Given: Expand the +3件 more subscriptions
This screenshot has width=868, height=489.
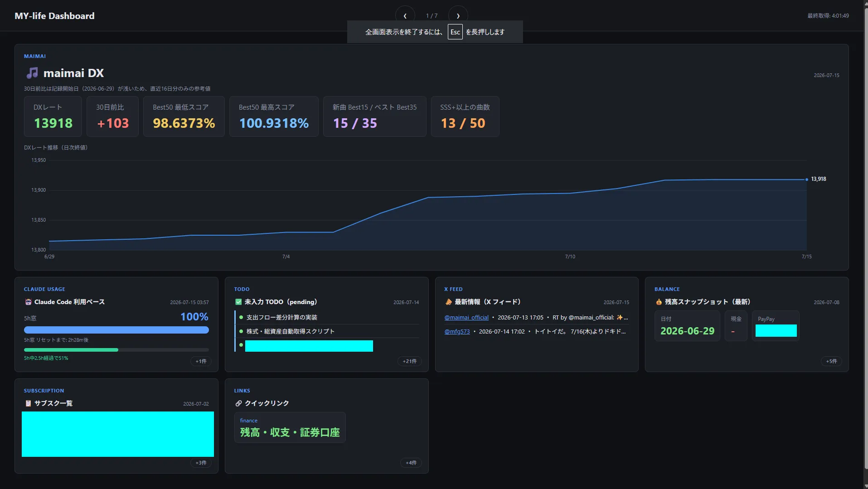Looking at the screenshot, I should click(201, 463).
